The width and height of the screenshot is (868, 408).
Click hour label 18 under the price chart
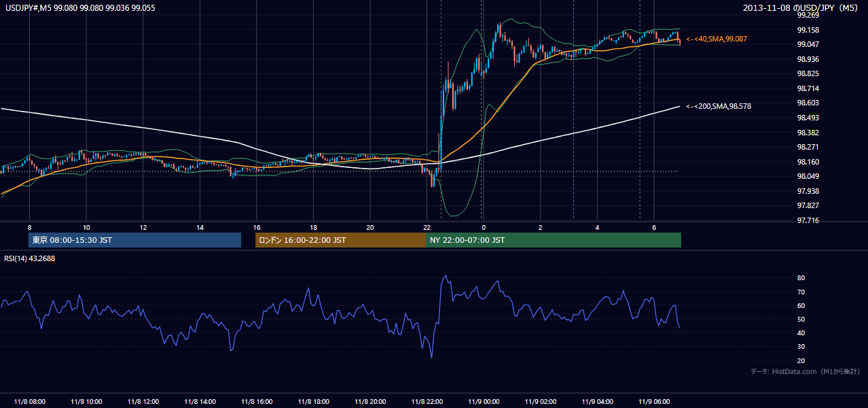click(x=313, y=227)
